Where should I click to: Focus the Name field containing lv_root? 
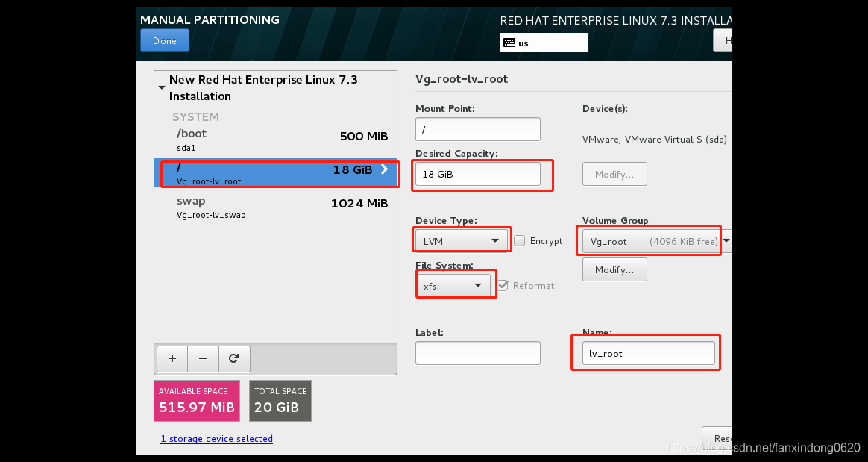click(x=648, y=353)
